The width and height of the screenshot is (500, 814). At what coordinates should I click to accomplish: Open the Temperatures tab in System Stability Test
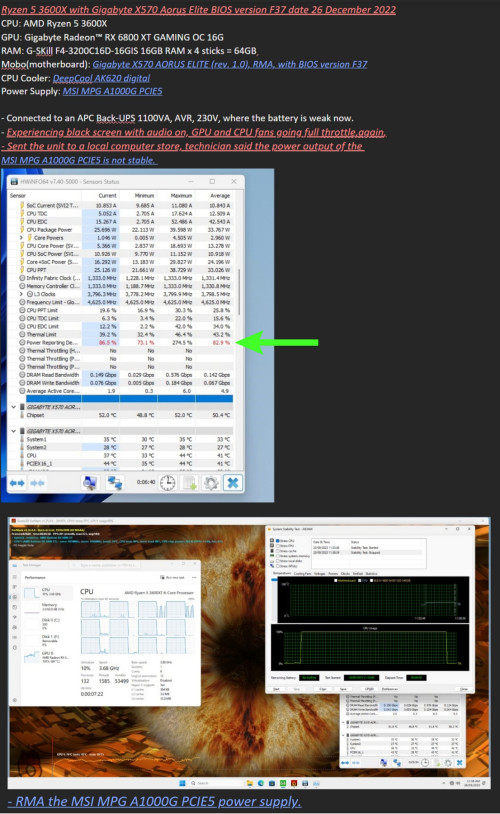[282, 573]
